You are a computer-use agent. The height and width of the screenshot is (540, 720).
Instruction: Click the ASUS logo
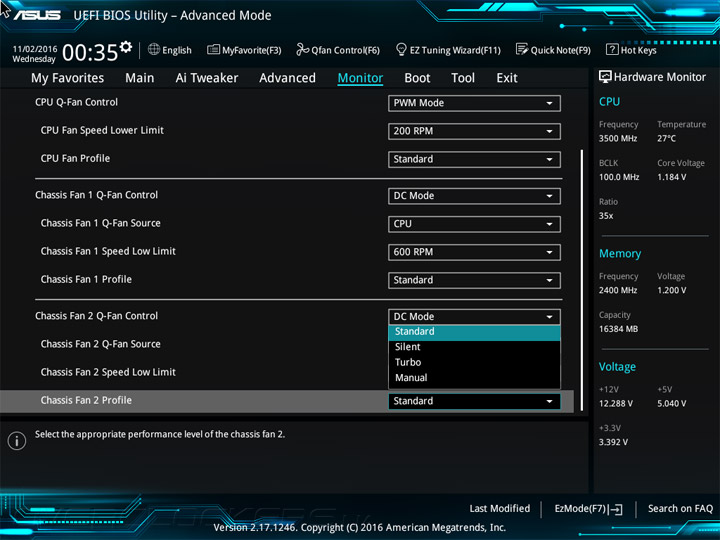pyautogui.click(x=37, y=15)
